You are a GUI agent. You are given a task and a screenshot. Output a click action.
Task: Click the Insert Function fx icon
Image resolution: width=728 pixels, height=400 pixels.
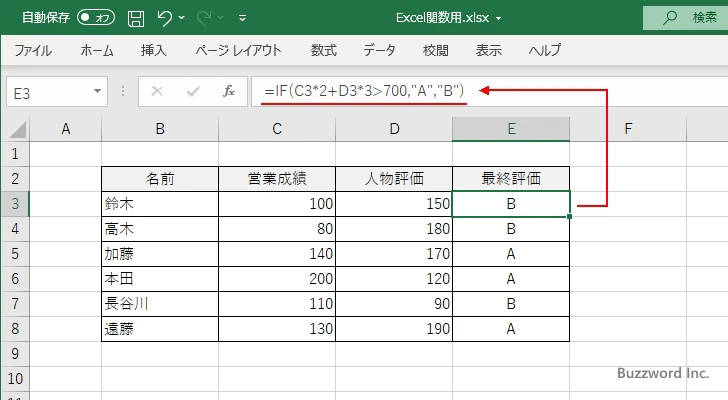pyautogui.click(x=228, y=91)
